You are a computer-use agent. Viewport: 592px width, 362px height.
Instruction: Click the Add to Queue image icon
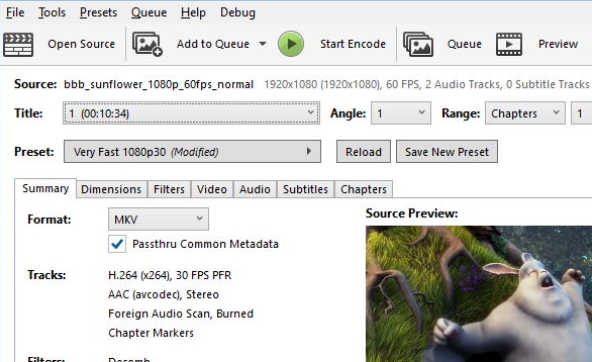point(147,44)
